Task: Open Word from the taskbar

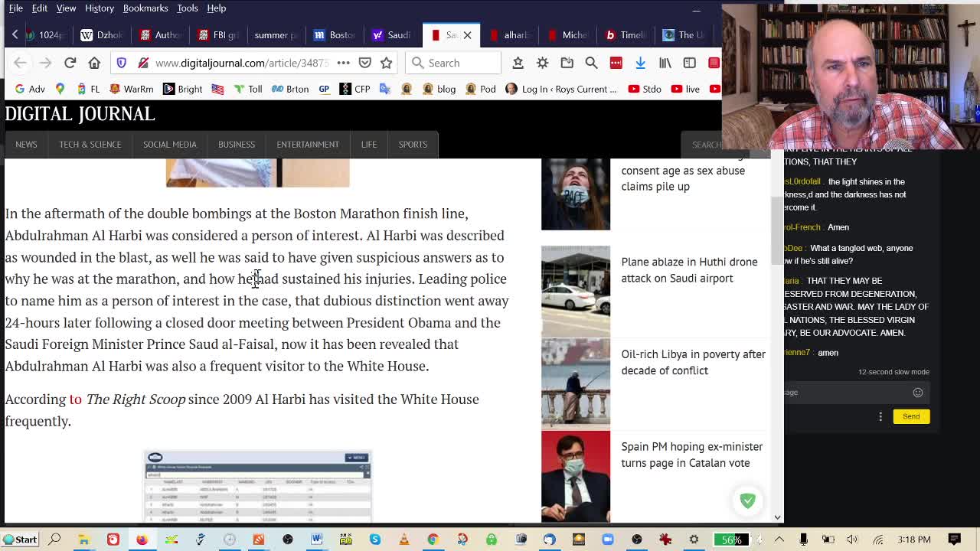Action: [317, 540]
